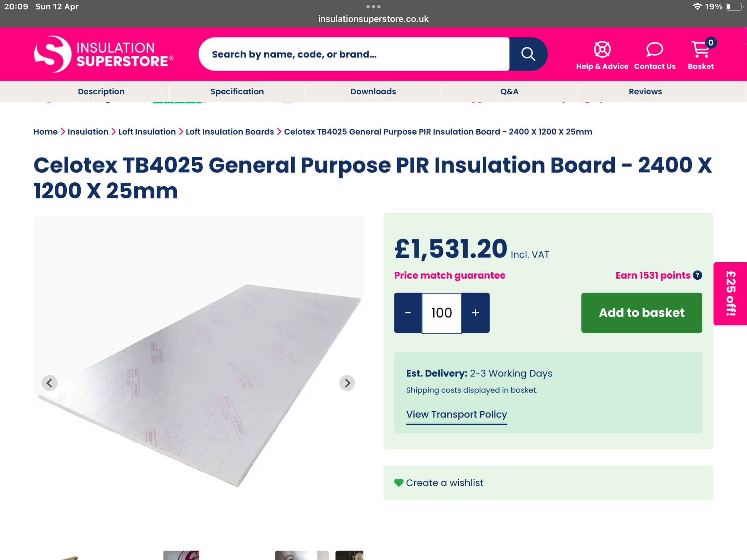The height and width of the screenshot is (560, 747).
Task: Click the Insulation Superstore logo
Action: (103, 54)
